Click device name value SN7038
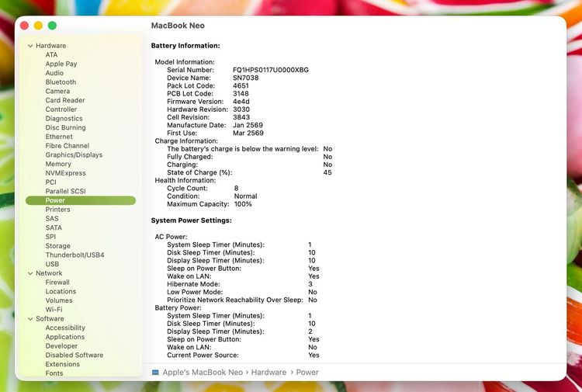Image resolution: width=582 pixels, height=392 pixels. pyautogui.click(x=246, y=78)
